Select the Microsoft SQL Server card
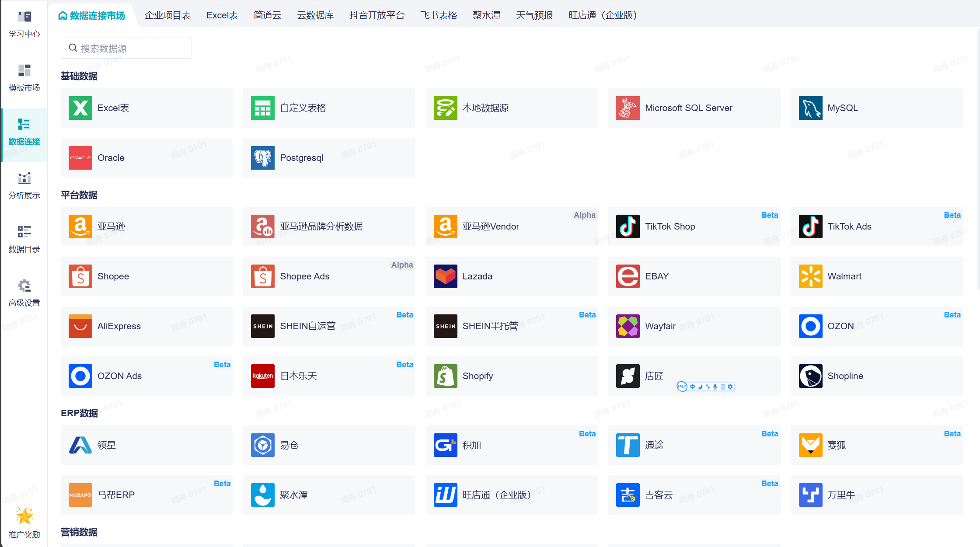The height and width of the screenshot is (547, 980). click(x=694, y=108)
